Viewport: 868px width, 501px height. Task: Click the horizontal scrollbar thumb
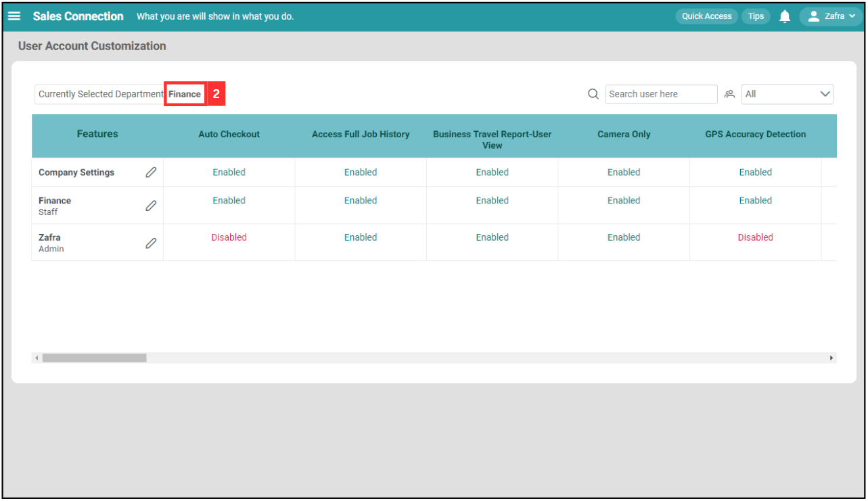pos(94,358)
